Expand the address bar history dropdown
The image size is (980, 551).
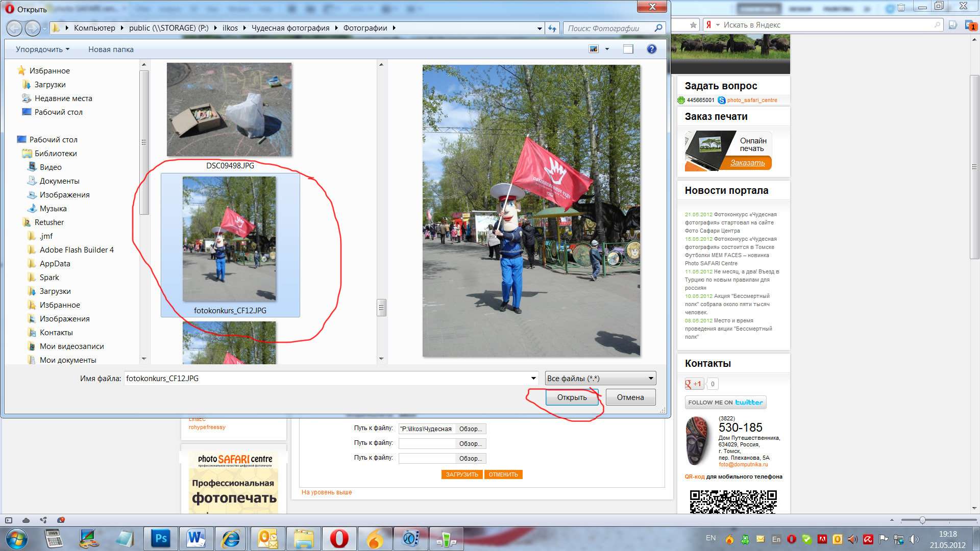pyautogui.click(x=540, y=29)
